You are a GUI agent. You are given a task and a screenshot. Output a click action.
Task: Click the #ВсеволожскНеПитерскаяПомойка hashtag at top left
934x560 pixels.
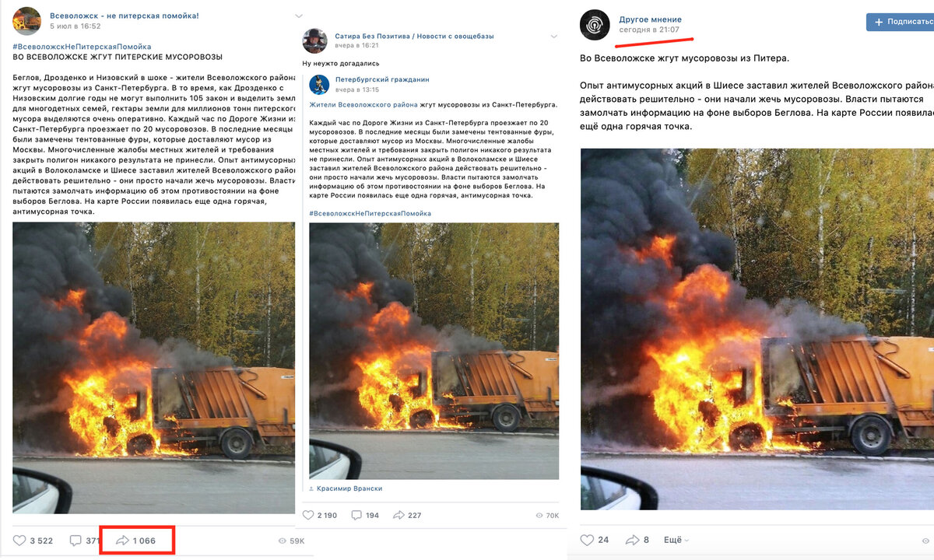coord(82,47)
